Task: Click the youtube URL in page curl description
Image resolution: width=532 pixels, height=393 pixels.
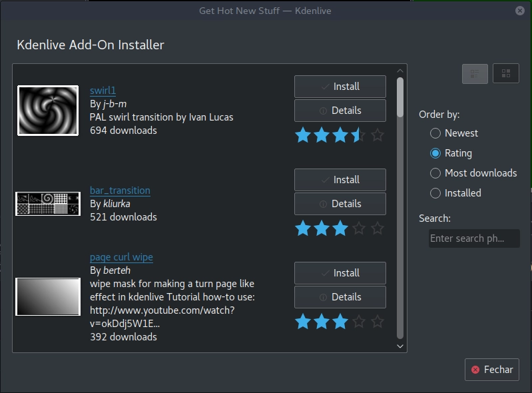Action: click(162, 316)
